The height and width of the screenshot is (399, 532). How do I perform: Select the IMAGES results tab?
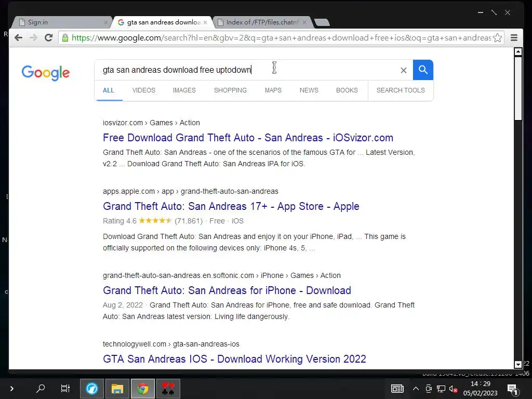click(184, 90)
